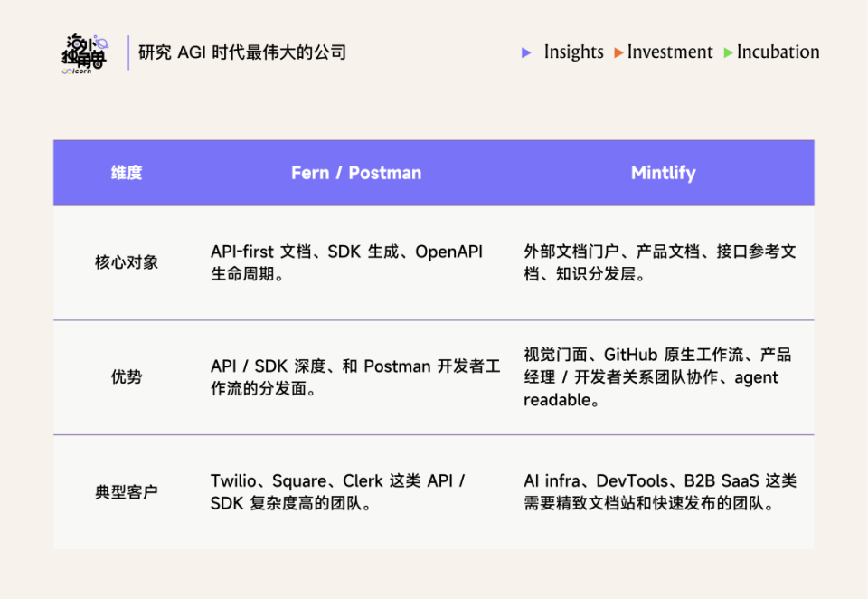This screenshot has width=868, height=599.
Task: Click the Insights label
Action: point(573,52)
